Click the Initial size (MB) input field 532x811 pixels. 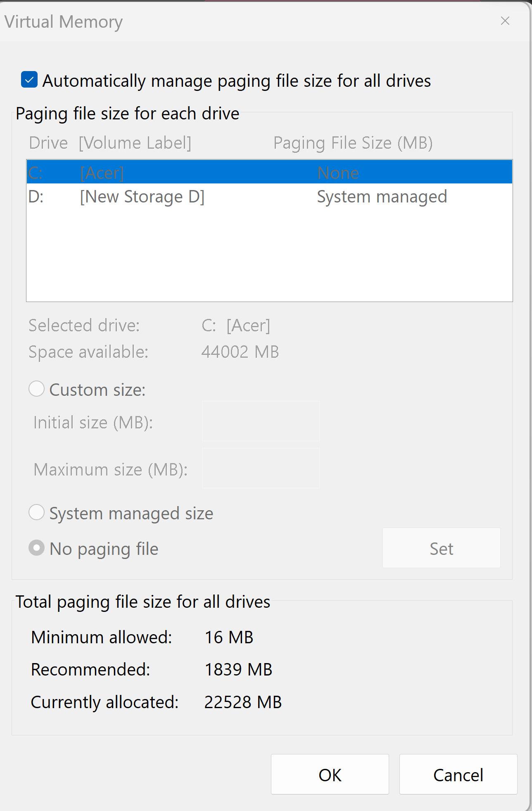[x=261, y=421]
